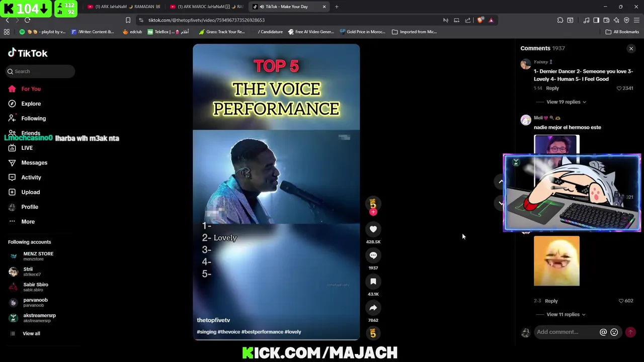
Task: Open the #thevoice hashtag
Action: pyautogui.click(x=229, y=332)
